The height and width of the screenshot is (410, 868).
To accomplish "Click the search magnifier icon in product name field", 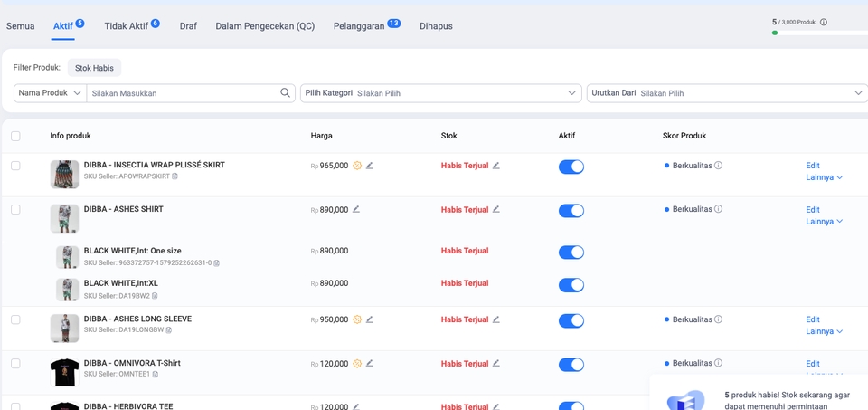I will pyautogui.click(x=285, y=93).
